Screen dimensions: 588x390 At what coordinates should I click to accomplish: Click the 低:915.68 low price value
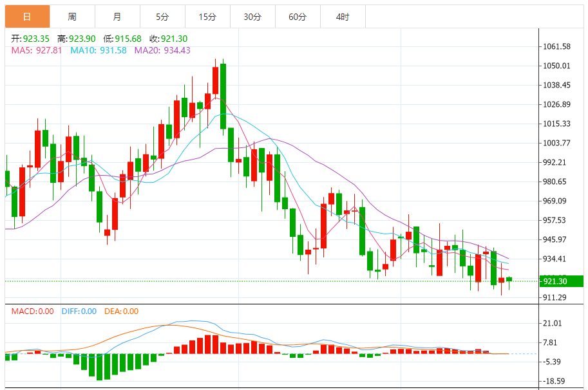point(122,39)
